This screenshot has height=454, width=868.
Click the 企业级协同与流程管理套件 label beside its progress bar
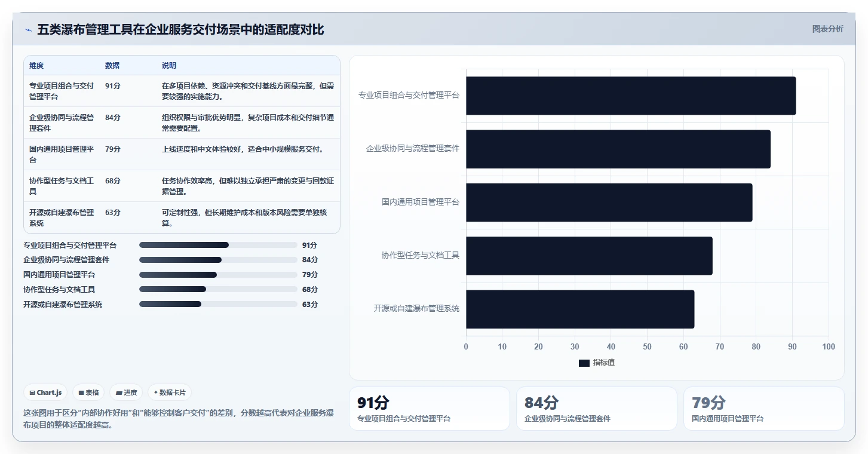(x=66, y=260)
